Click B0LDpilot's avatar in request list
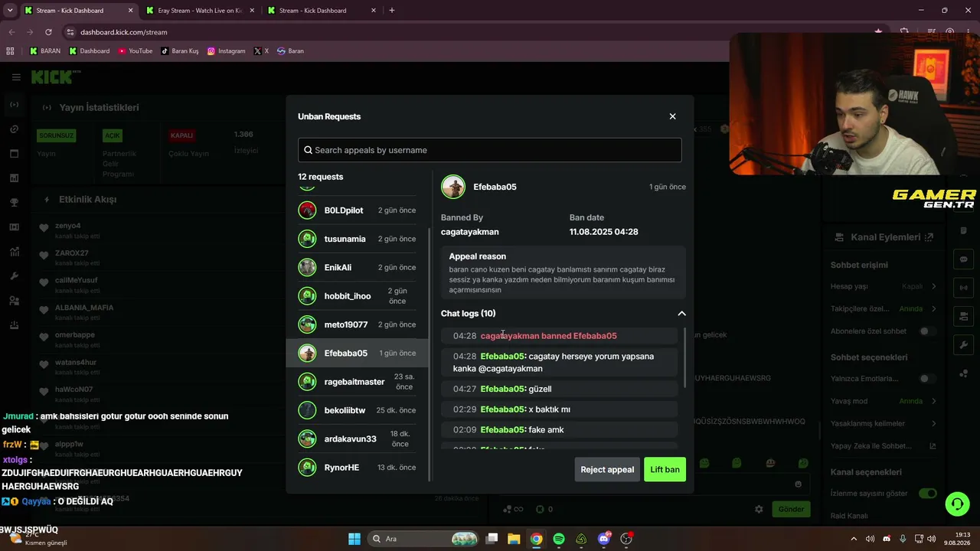This screenshot has width=980, height=551. 307,210
